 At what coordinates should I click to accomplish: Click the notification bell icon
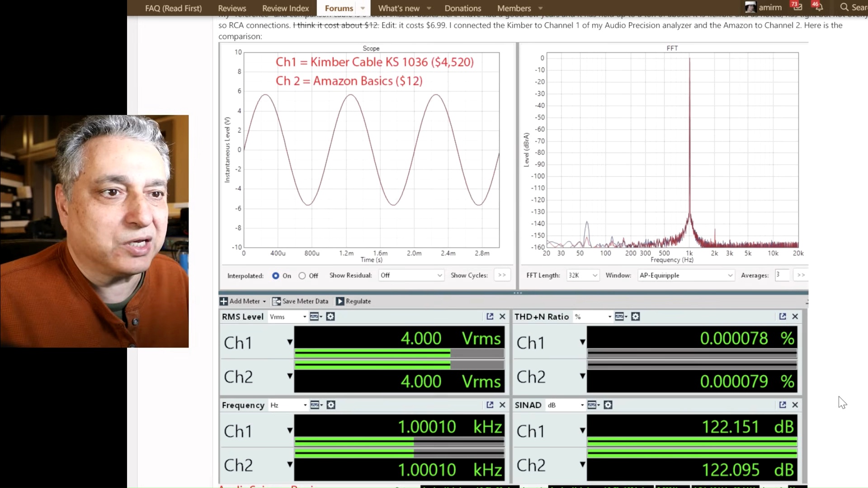(819, 8)
